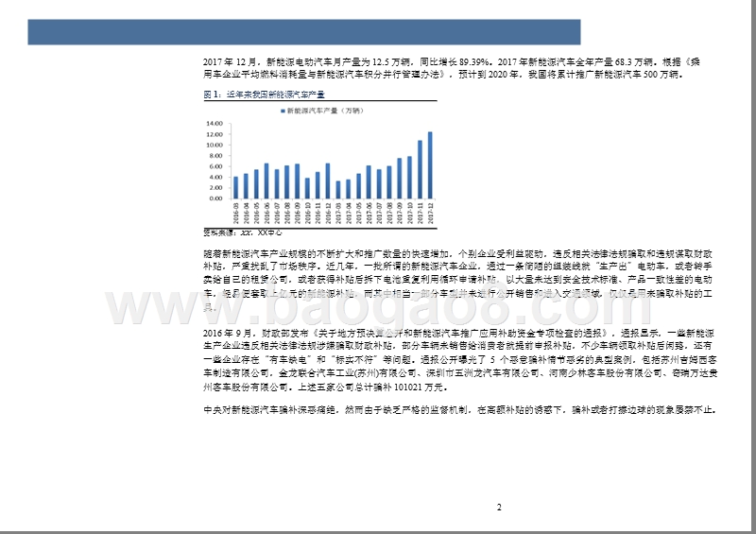Click the text 新能源汽车 500 万辆

[636, 75]
